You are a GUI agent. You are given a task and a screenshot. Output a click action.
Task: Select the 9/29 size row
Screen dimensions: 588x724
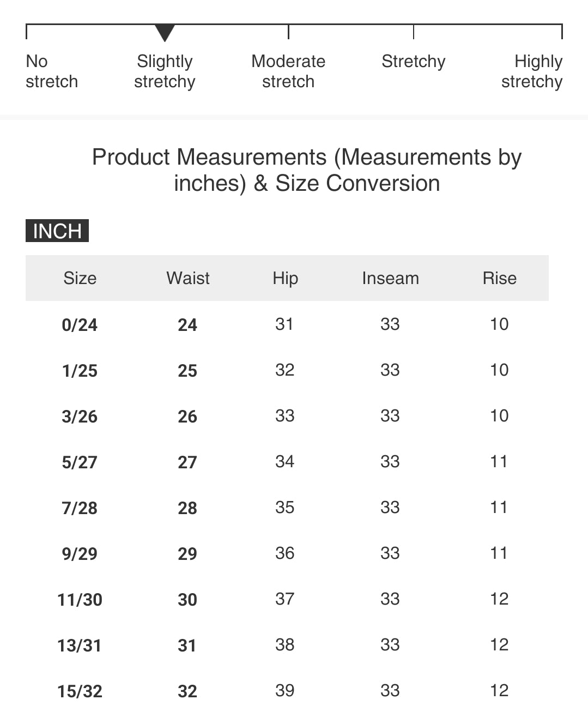pos(80,554)
